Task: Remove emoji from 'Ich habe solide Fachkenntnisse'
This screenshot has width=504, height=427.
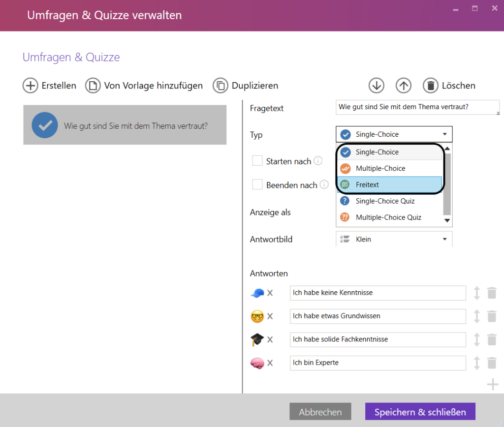Action: pyautogui.click(x=270, y=339)
